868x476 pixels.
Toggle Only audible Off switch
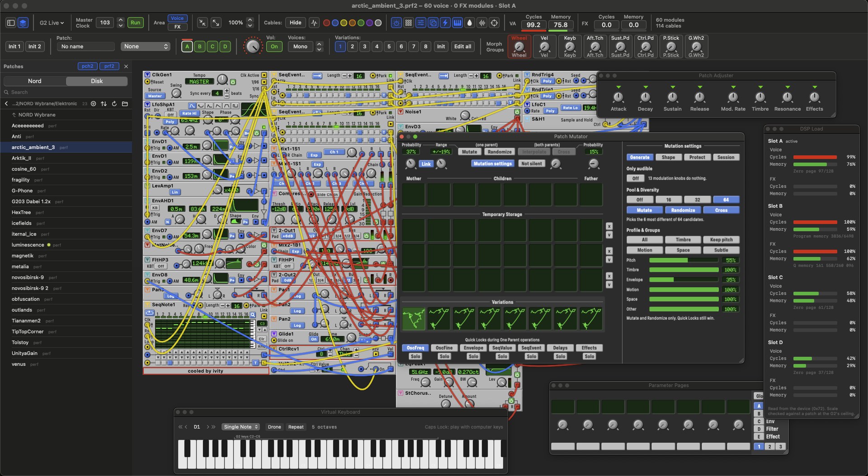(x=636, y=178)
